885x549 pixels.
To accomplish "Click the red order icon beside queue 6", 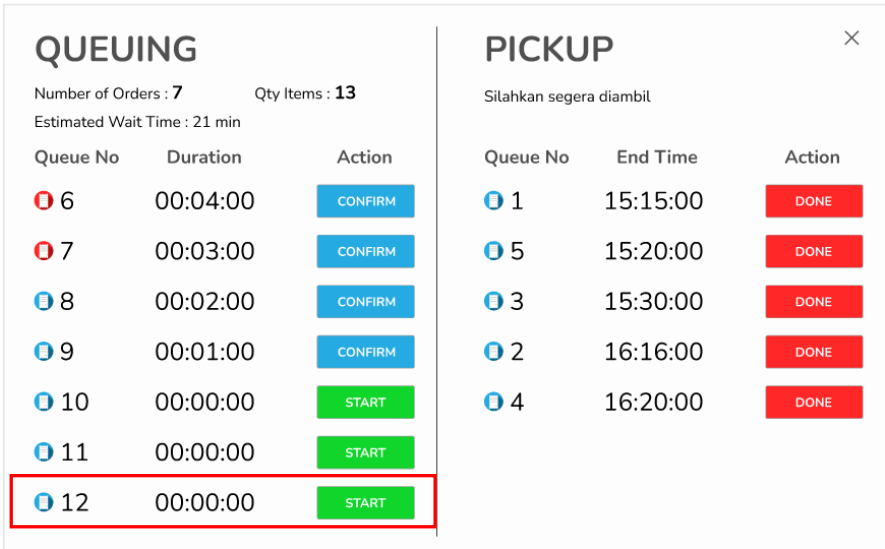I will 43,201.
